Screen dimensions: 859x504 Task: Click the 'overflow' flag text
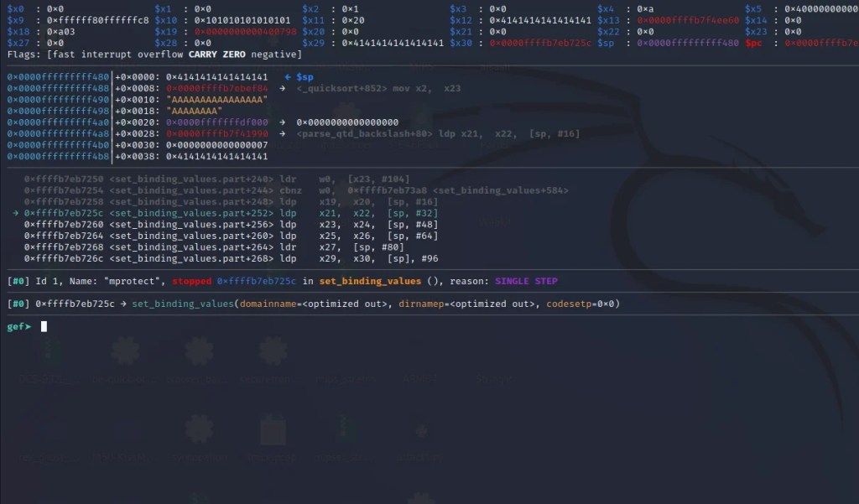(x=160, y=55)
